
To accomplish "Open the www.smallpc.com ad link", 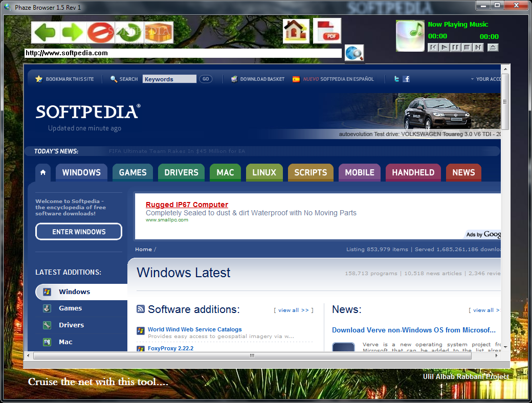I will point(167,220).
